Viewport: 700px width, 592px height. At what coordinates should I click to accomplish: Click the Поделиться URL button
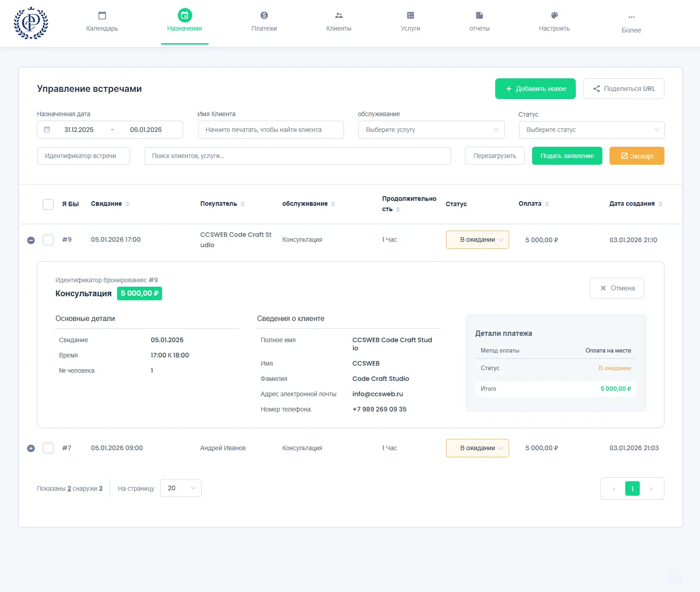point(623,89)
